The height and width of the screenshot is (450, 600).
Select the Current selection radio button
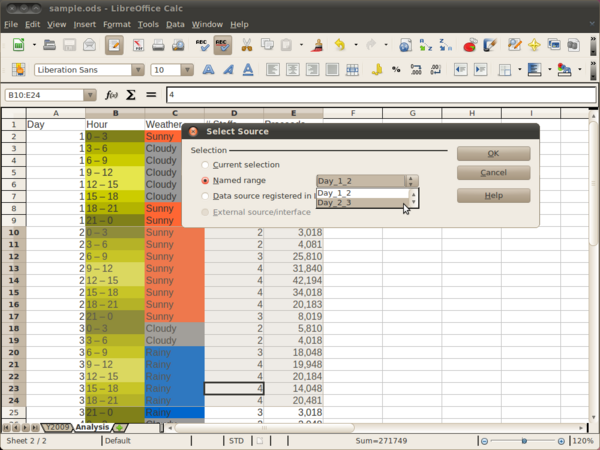(206, 165)
